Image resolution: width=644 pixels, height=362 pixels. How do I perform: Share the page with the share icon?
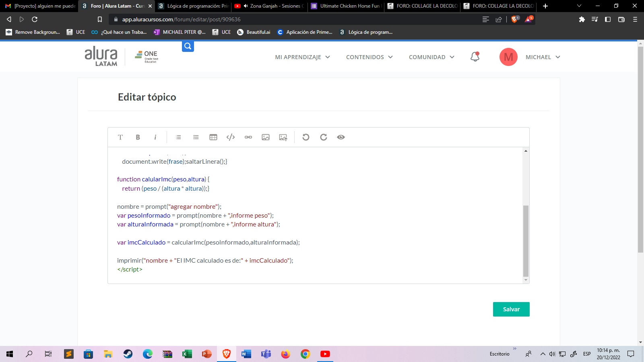click(499, 19)
